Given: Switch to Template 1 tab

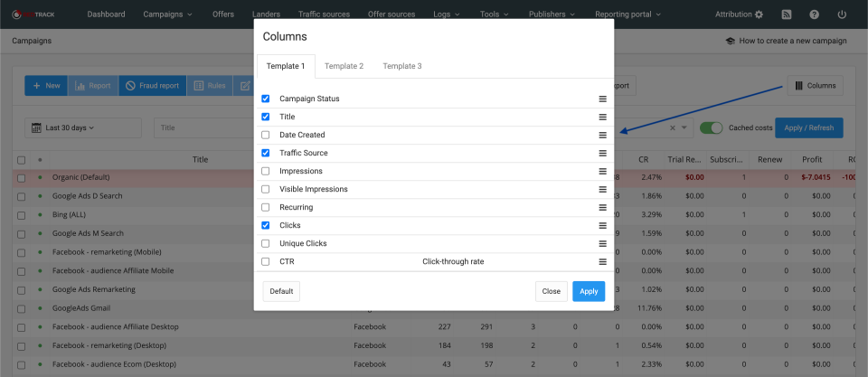Looking at the screenshot, I should (286, 66).
